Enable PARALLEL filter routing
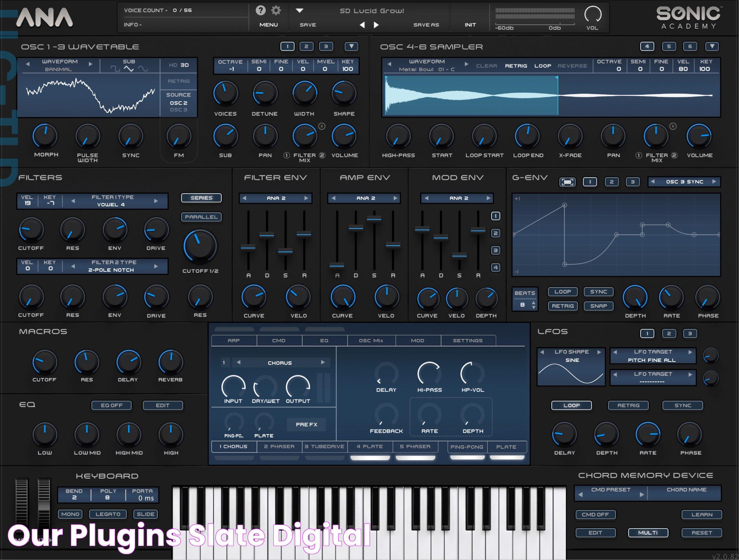This screenshot has height=560, width=739. pos(201,217)
